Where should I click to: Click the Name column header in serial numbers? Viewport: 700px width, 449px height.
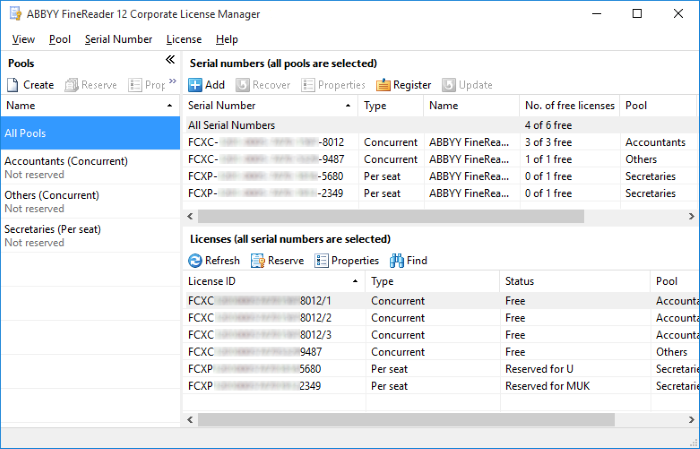pyautogui.click(x=471, y=106)
